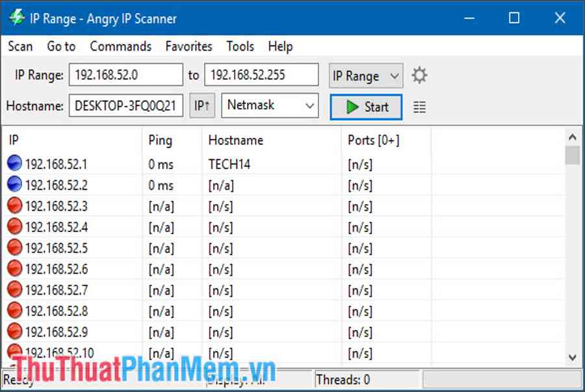Close the Angry IP Scanner window

[560, 18]
